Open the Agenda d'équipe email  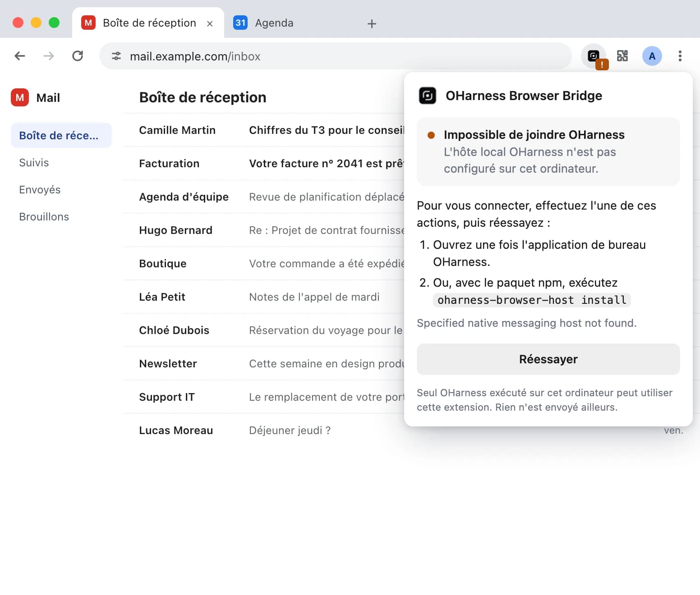(263, 197)
